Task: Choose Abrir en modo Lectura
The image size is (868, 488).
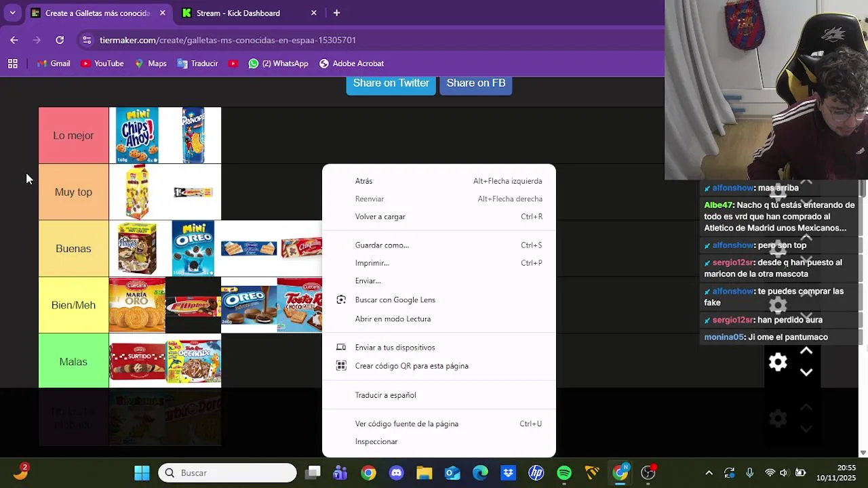Action: (x=439, y=319)
